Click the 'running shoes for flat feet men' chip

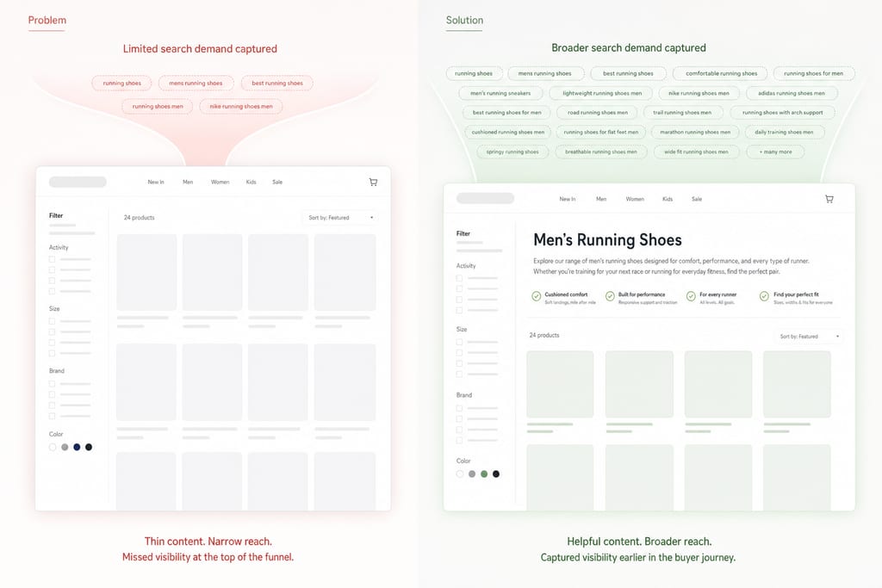(600, 132)
